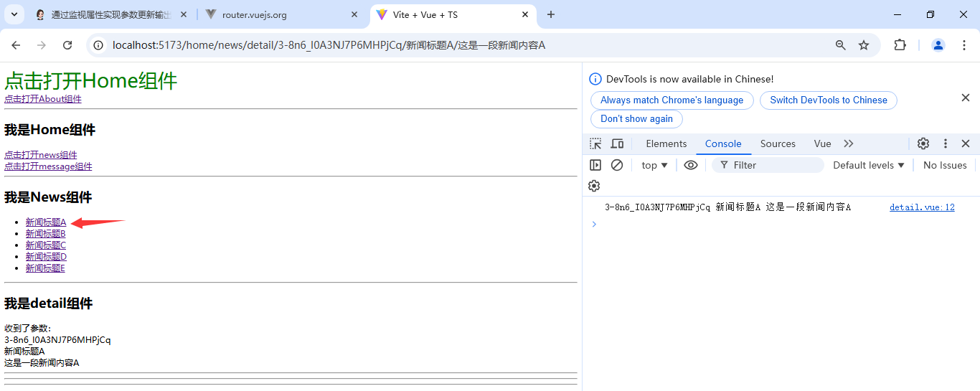The width and height of the screenshot is (980, 391).
Task: Open the Chrome profile avatar
Action: (x=938, y=45)
